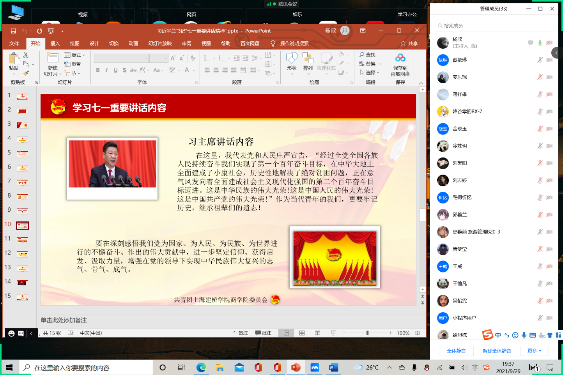The height and width of the screenshot is (375, 563).
Task: Click the Sogou input method logo
Action: pos(487,335)
